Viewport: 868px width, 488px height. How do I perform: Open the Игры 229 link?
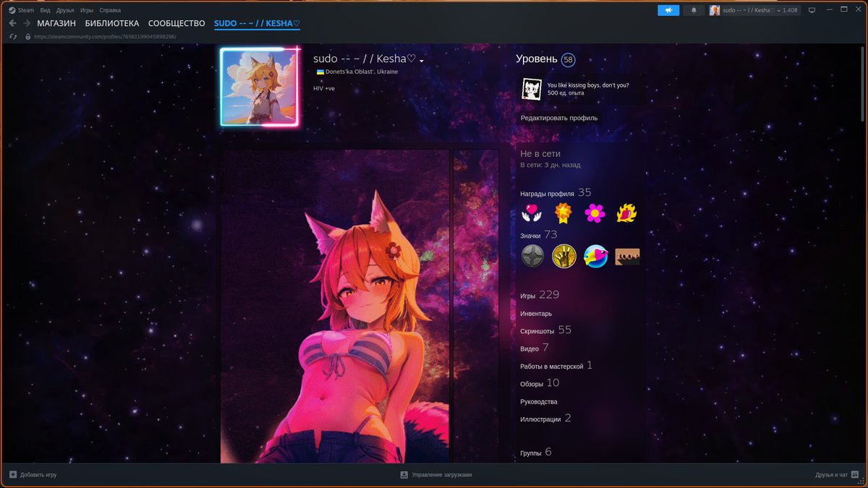click(x=540, y=295)
